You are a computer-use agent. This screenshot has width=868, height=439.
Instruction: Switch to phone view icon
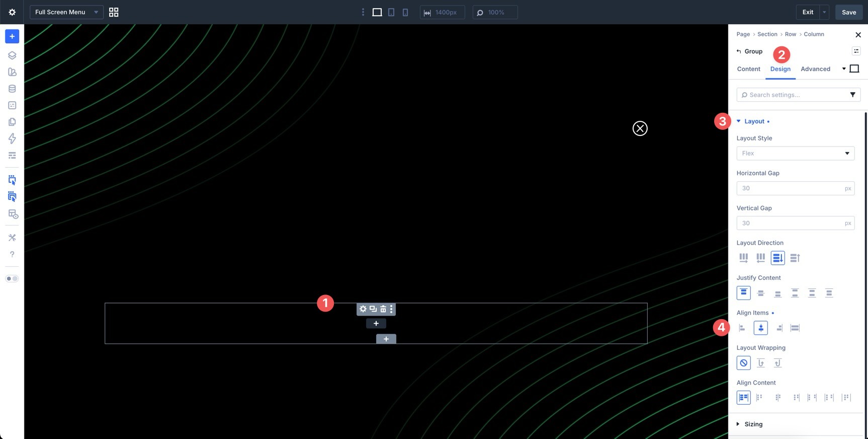click(x=405, y=12)
